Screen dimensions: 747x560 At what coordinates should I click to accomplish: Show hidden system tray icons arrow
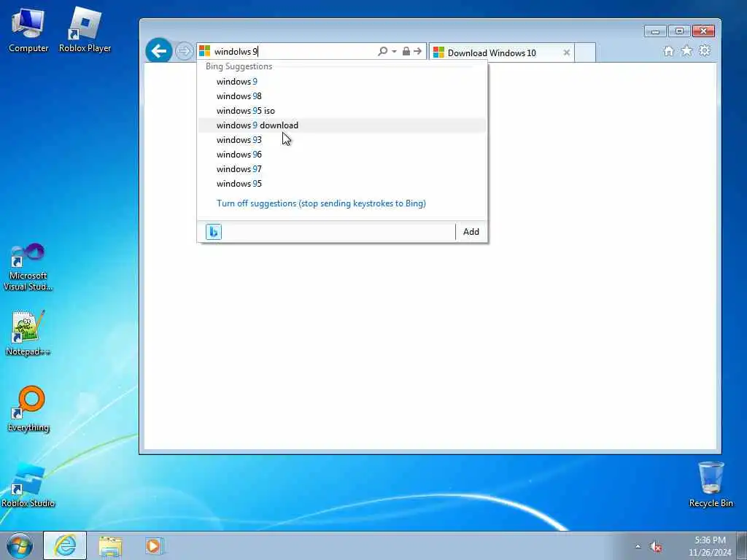click(638, 547)
